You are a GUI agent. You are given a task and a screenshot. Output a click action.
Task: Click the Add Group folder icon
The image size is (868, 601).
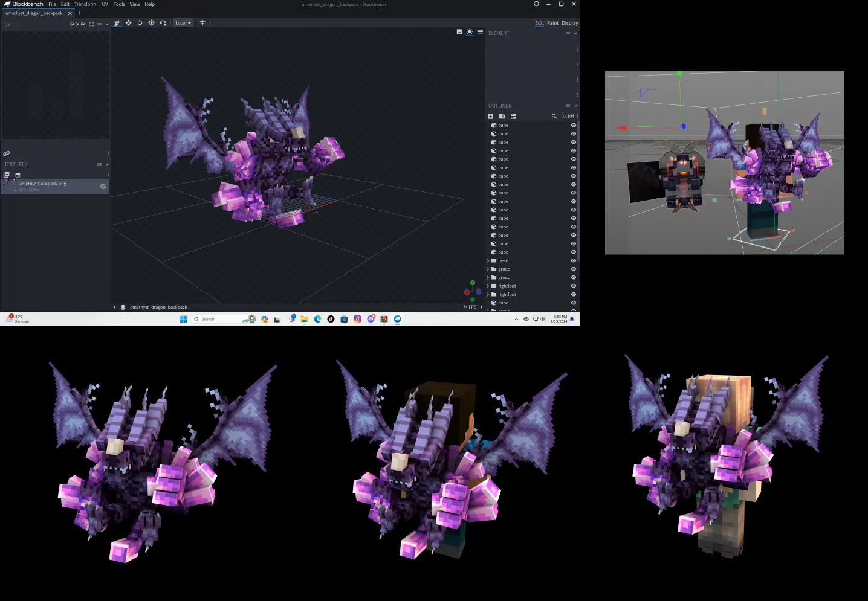coord(502,116)
